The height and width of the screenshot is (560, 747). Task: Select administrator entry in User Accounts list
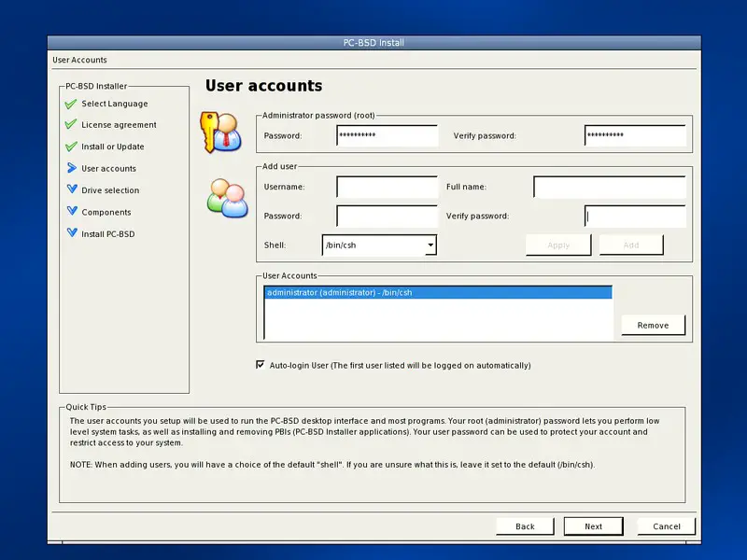pyautogui.click(x=437, y=293)
